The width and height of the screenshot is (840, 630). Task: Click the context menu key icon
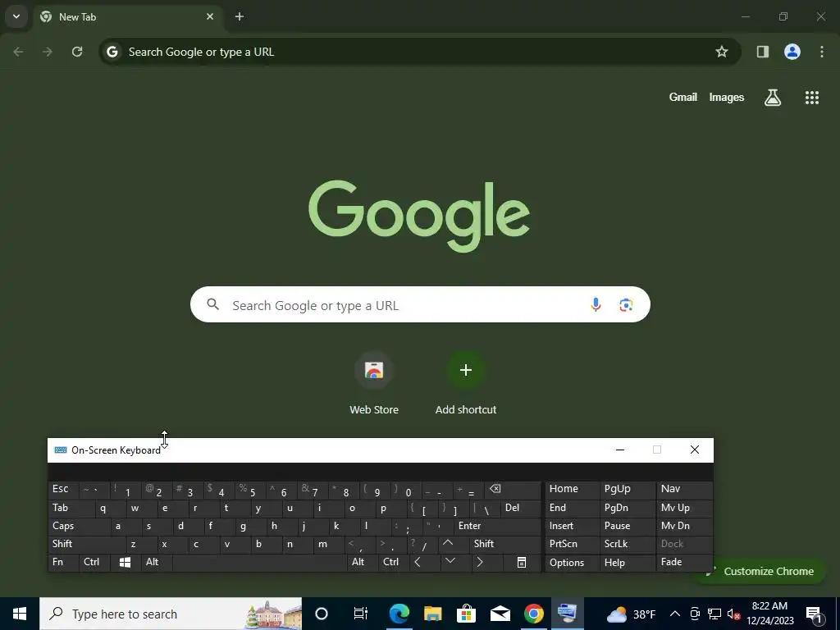coord(522,563)
